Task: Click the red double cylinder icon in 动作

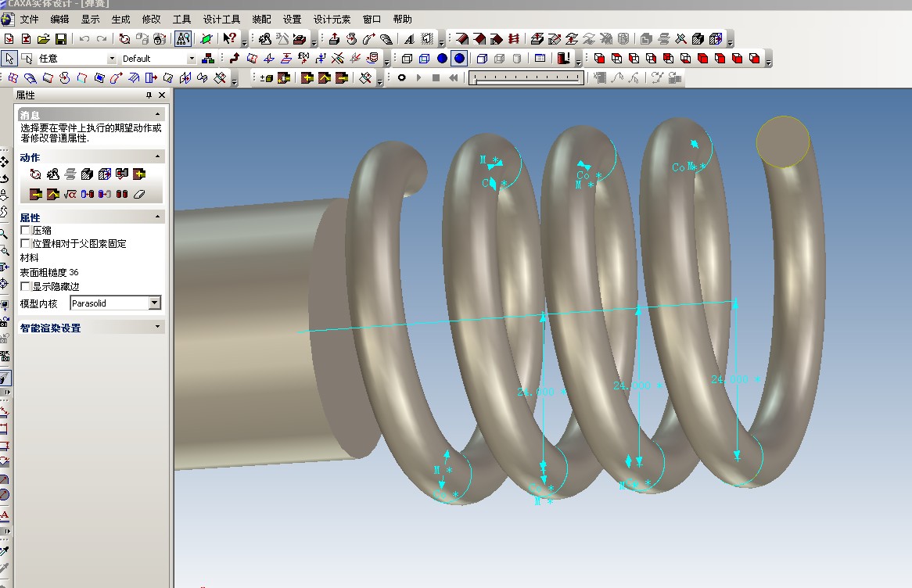Action: click(x=122, y=194)
